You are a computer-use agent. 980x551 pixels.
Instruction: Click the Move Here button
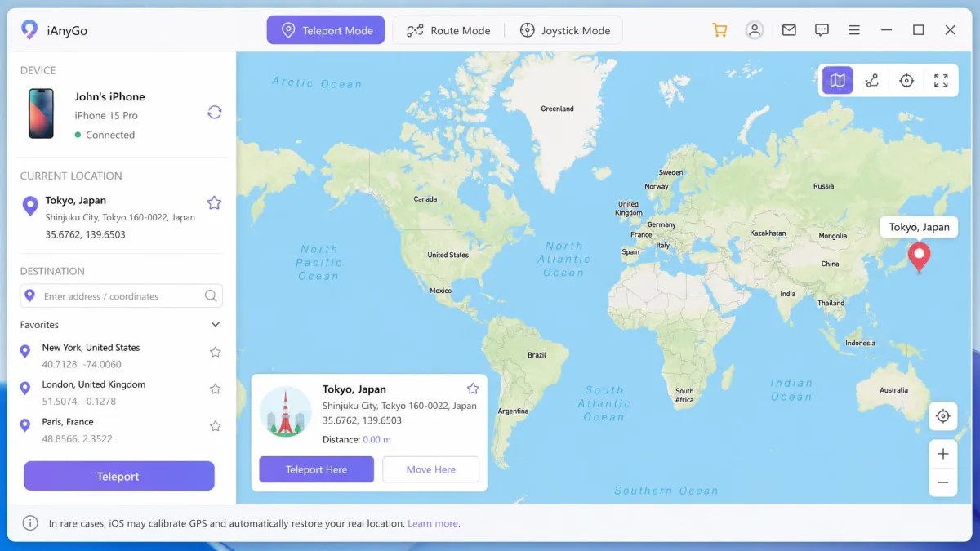[431, 469]
